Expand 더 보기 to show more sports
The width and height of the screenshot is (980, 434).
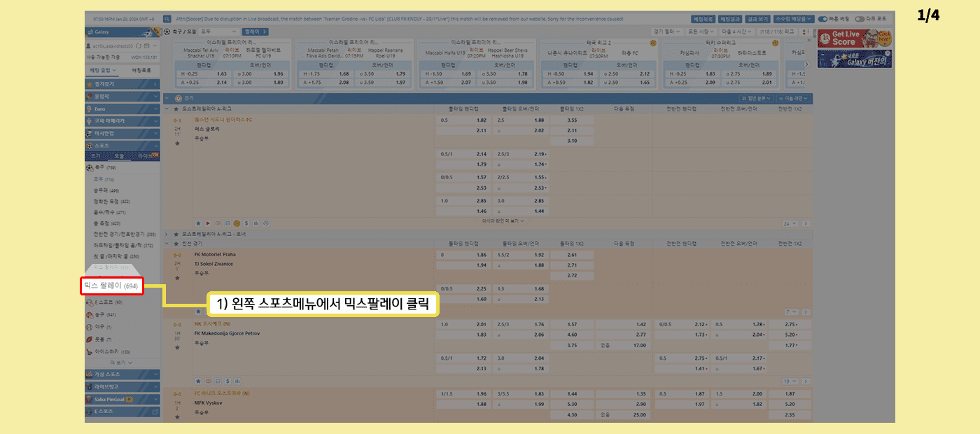[122, 363]
